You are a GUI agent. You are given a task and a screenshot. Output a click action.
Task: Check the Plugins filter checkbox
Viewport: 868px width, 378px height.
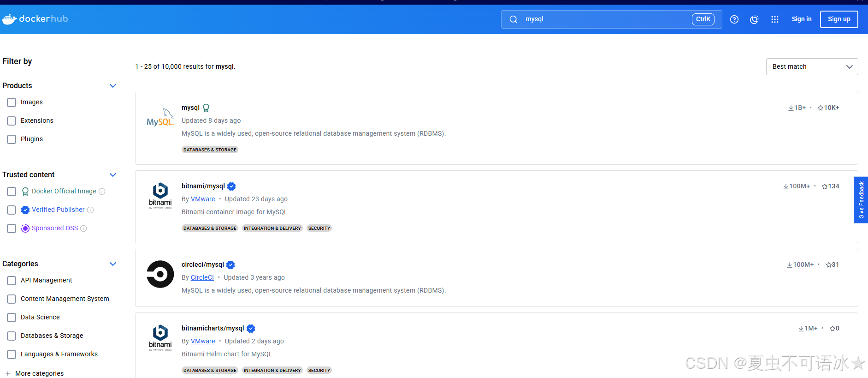(12, 139)
